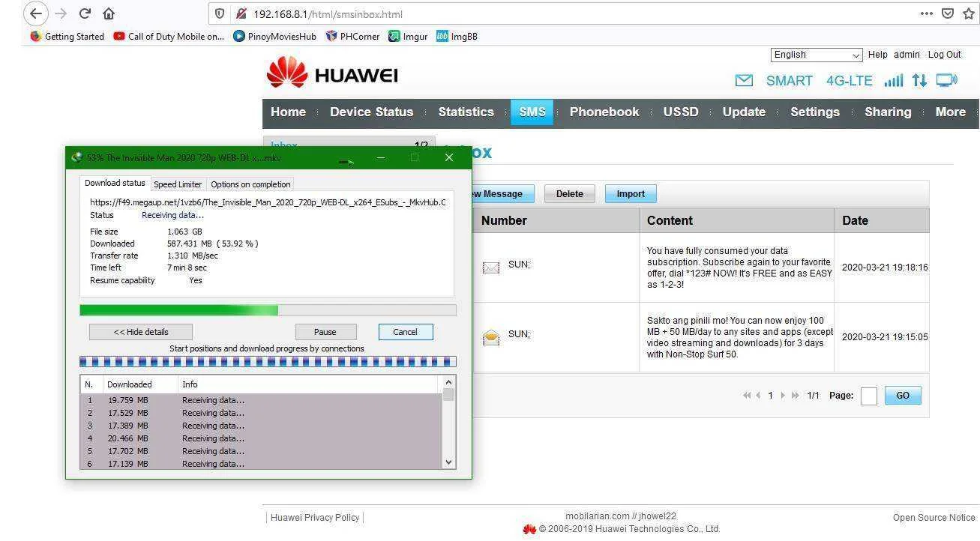Cancel the download in the dialog
The image size is (980, 541).
[x=406, y=332]
